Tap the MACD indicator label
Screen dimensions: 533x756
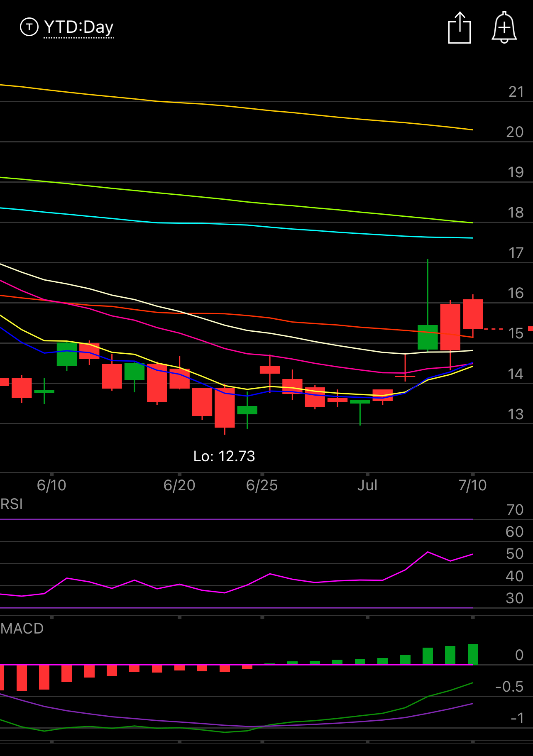point(22,628)
